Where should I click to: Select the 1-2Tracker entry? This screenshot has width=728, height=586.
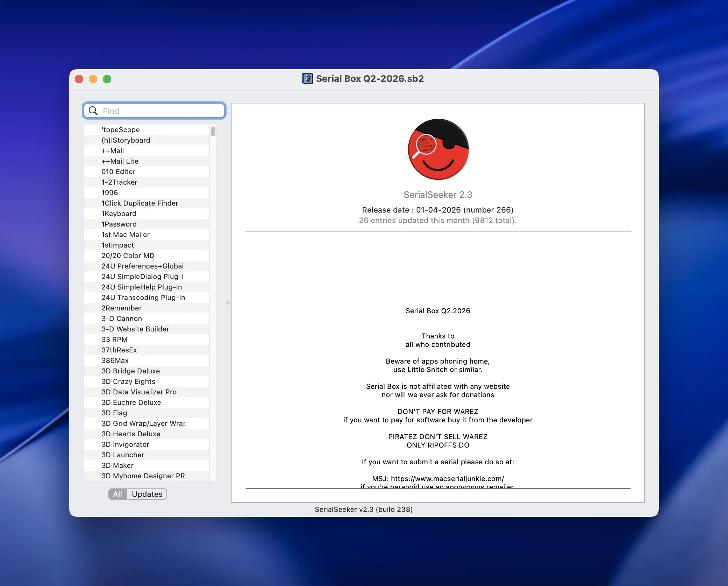(147, 182)
